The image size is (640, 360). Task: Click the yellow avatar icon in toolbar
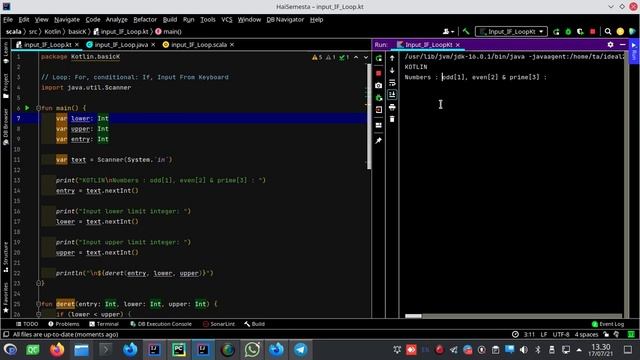(620, 31)
